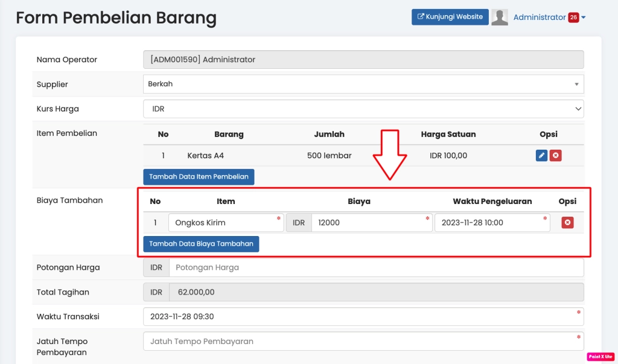This screenshot has width=618, height=364.
Task: Click the Paint X Lite badge
Action: [x=600, y=357]
